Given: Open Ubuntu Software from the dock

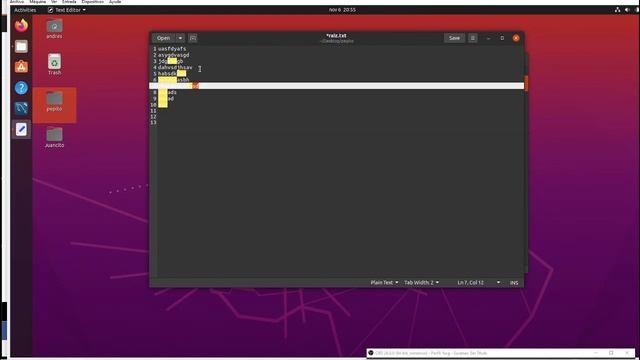Looking at the screenshot, I should [21, 67].
